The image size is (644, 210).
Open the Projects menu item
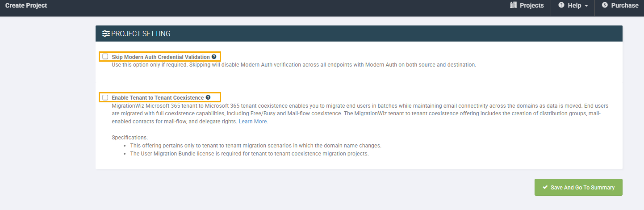pos(527,5)
